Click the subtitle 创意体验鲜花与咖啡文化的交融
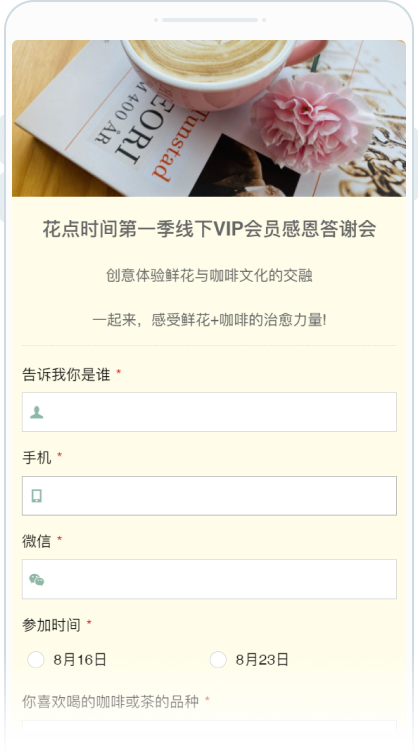420x756 pixels. 209,276
